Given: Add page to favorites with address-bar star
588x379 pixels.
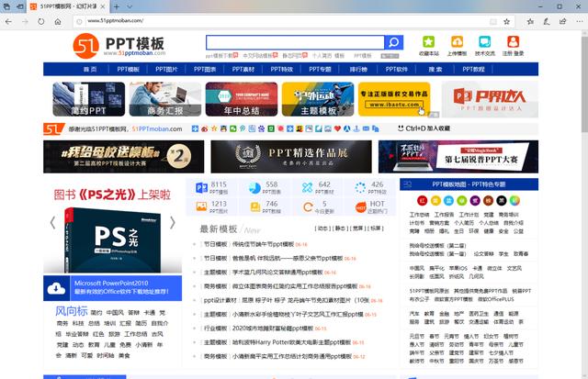Looking at the screenshot, I should click(506, 21).
